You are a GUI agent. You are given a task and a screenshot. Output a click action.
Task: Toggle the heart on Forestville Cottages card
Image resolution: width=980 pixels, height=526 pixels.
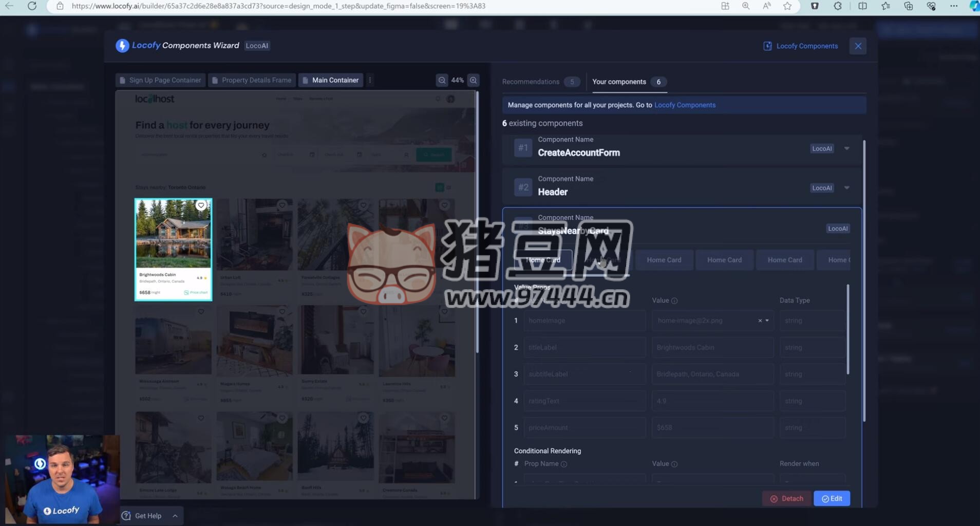click(x=363, y=205)
